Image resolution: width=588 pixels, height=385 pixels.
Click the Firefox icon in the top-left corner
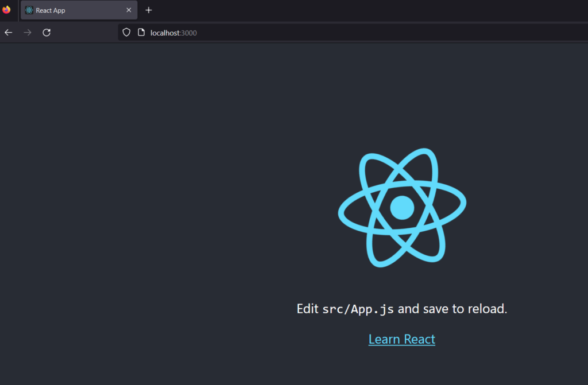(6, 9)
